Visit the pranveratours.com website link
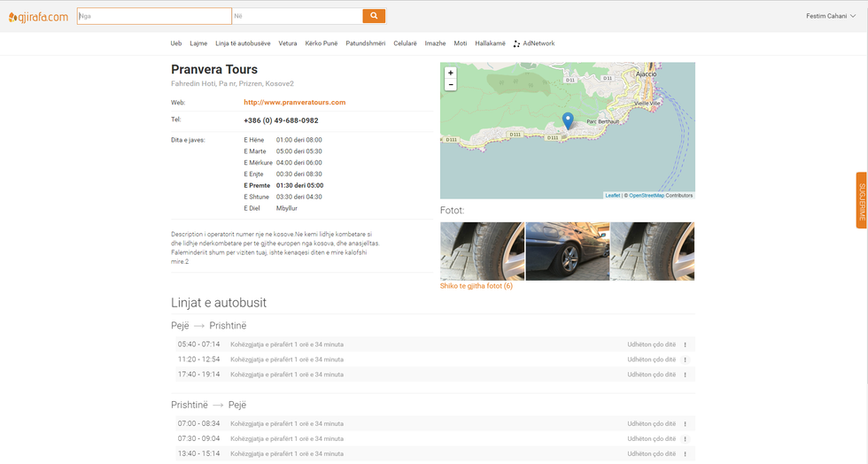This screenshot has width=868, height=464. pyautogui.click(x=294, y=103)
